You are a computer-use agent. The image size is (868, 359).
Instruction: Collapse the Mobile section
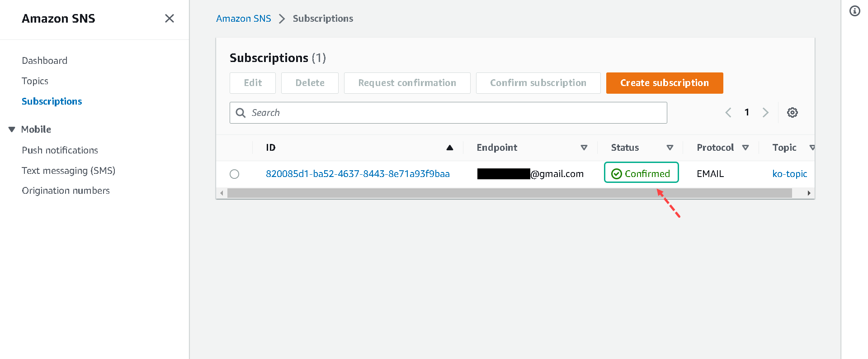coord(12,129)
